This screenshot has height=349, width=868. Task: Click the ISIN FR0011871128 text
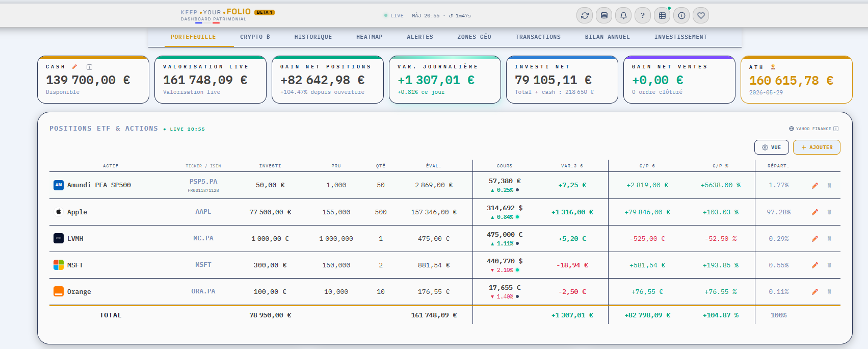[203, 190]
